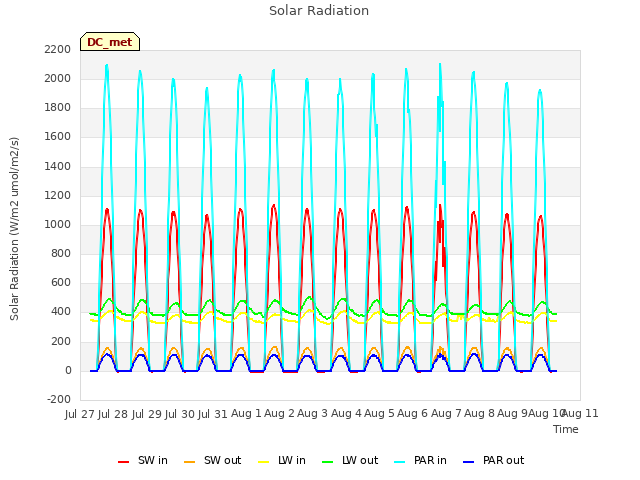This screenshot has width=640, height=480.
Task: Click the 600 y-axis tick label
Action: point(61,282)
